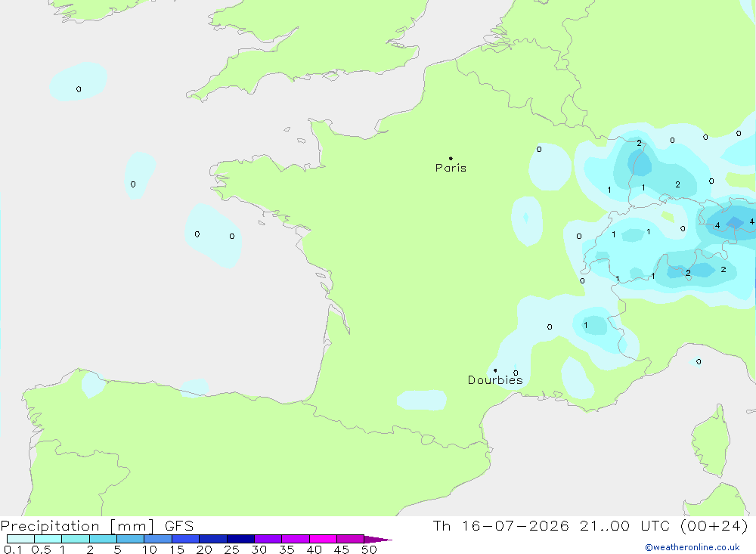Viewport: 756px width, 554px height.
Task: Pick the 30–35 mm violet legend swatch
Action: click(268, 539)
